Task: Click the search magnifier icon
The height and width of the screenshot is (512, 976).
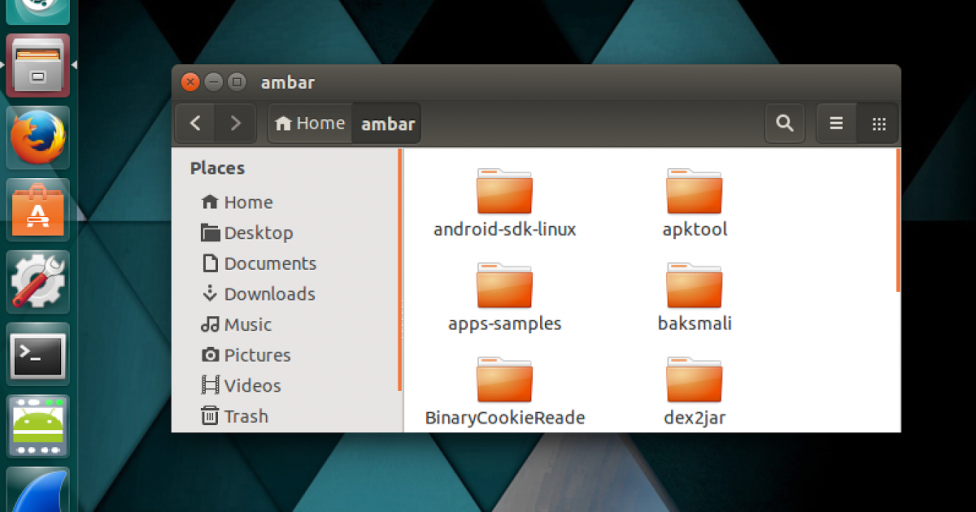Action: [785, 124]
